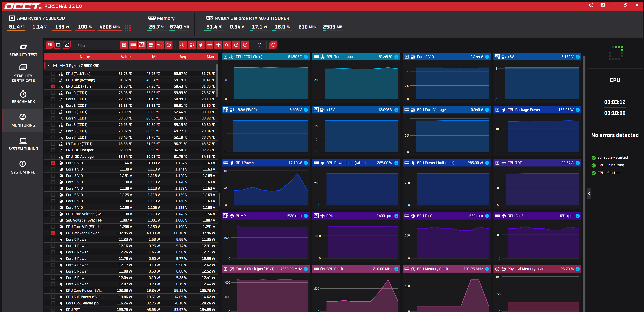The width and height of the screenshot is (644, 312).
Task: Check the Core 0 Power checkbox
Action: coord(53,239)
